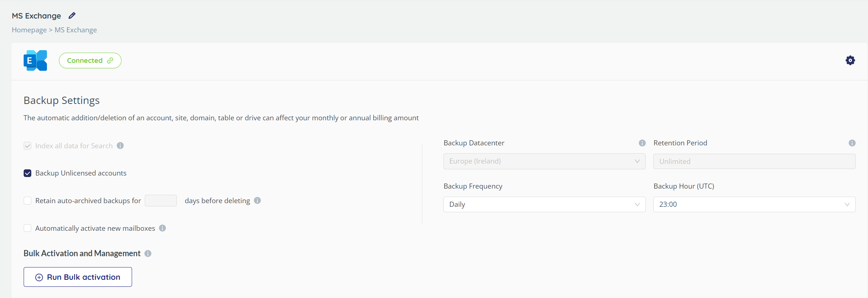Click the MS Exchange page title

click(36, 16)
